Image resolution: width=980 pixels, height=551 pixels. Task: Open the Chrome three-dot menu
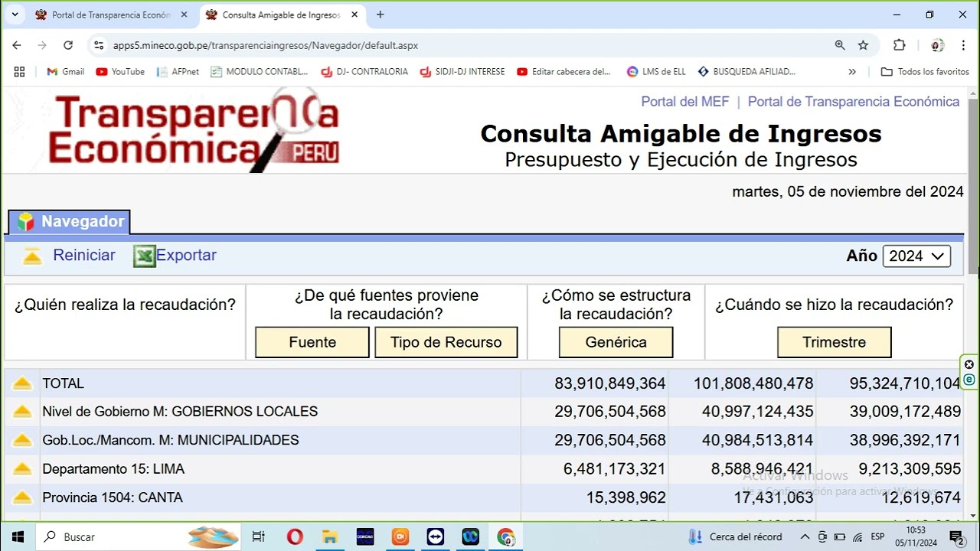[x=962, y=45]
